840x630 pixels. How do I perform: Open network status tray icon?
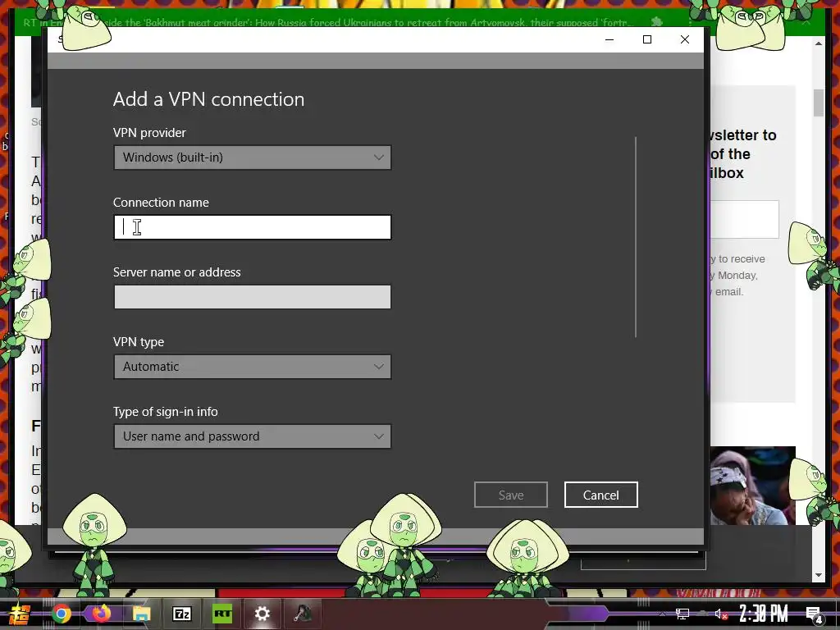coord(682,614)
